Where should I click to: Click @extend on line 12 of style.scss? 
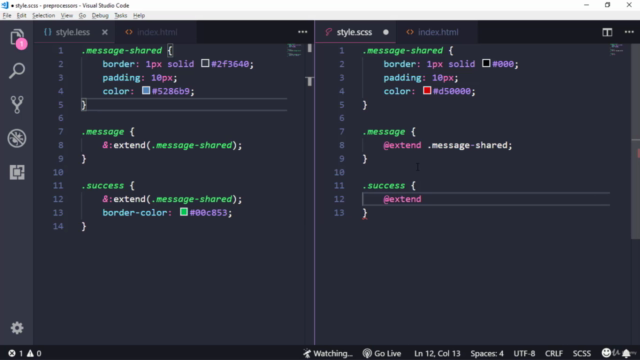(402, 199)
